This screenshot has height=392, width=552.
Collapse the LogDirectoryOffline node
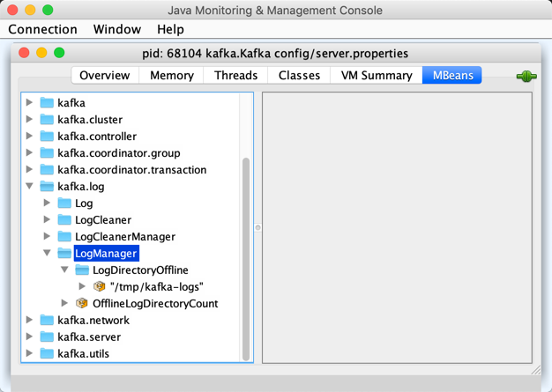65,270
